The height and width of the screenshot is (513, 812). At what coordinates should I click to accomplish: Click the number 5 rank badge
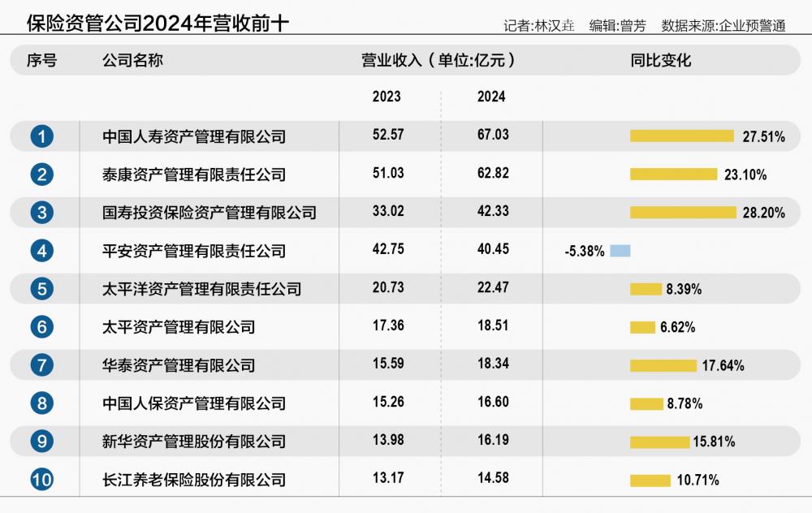[x=42, y=289]
